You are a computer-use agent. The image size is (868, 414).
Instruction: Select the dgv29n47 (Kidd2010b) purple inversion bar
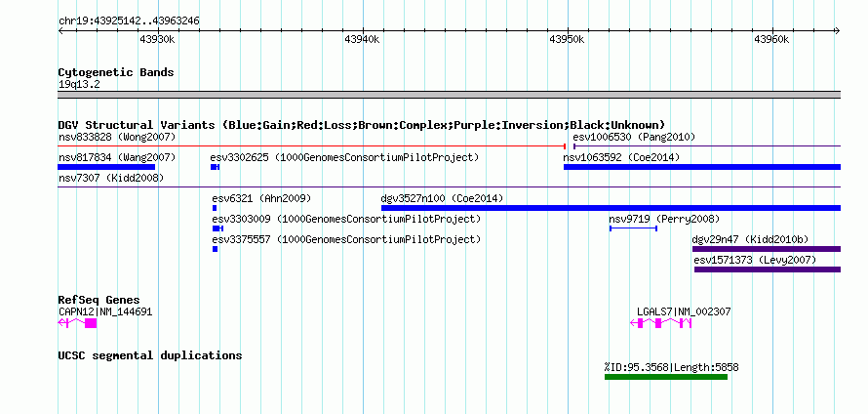(767, 249)
